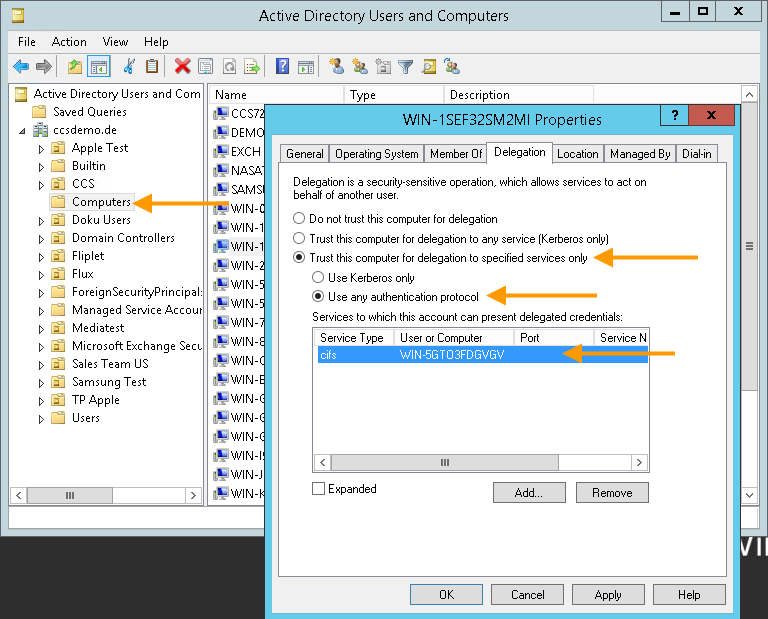Screen dimensions: 768x619
Task: Open the File menu
Action: point(26,42)
